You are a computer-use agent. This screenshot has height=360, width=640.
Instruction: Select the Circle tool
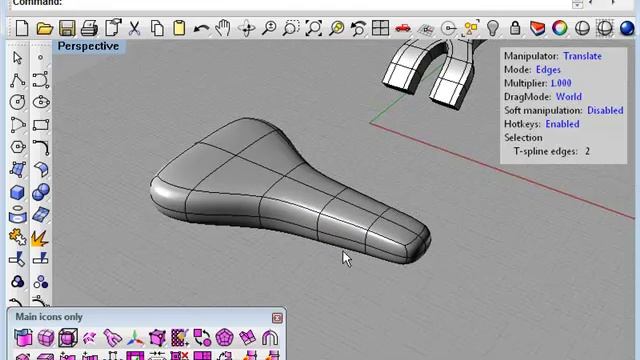18,102
